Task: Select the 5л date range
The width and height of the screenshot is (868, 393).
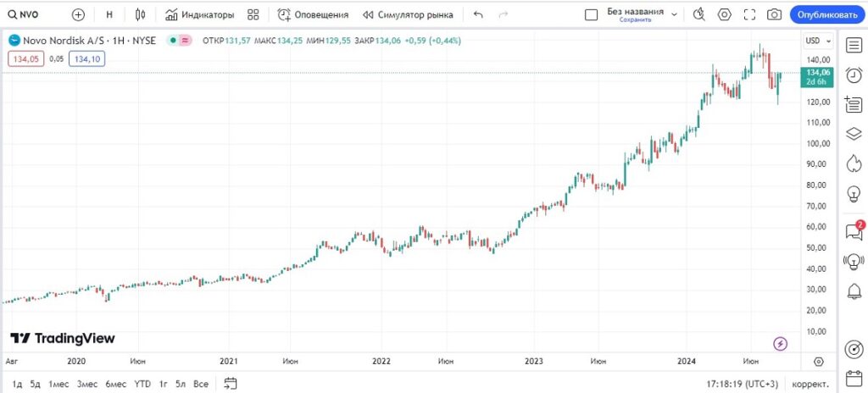Action: click(x=181, y=384)
